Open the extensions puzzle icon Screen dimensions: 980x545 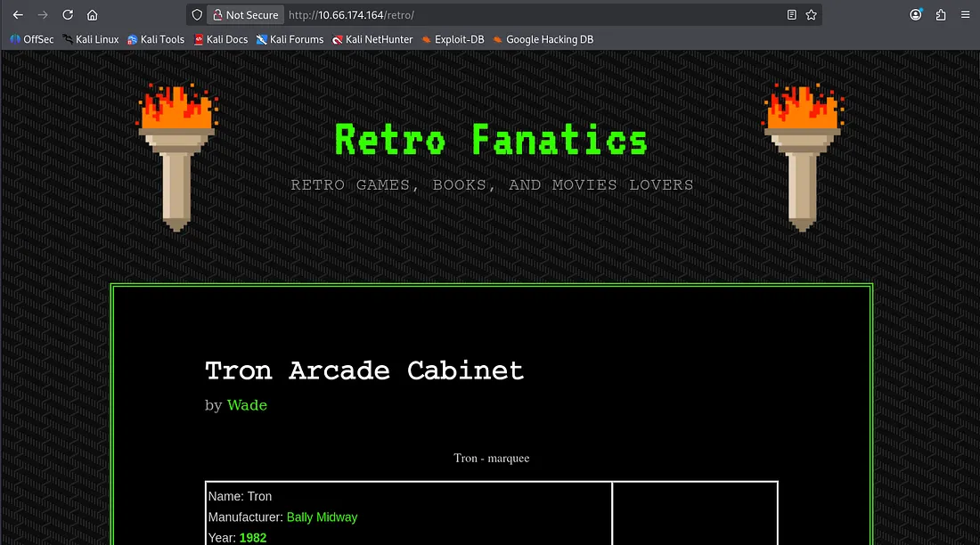pos(941,15)
